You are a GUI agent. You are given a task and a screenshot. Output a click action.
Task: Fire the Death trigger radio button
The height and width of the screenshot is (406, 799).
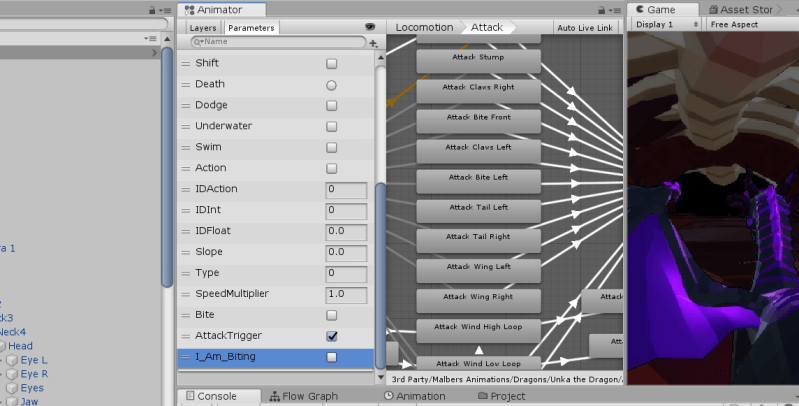332,85
